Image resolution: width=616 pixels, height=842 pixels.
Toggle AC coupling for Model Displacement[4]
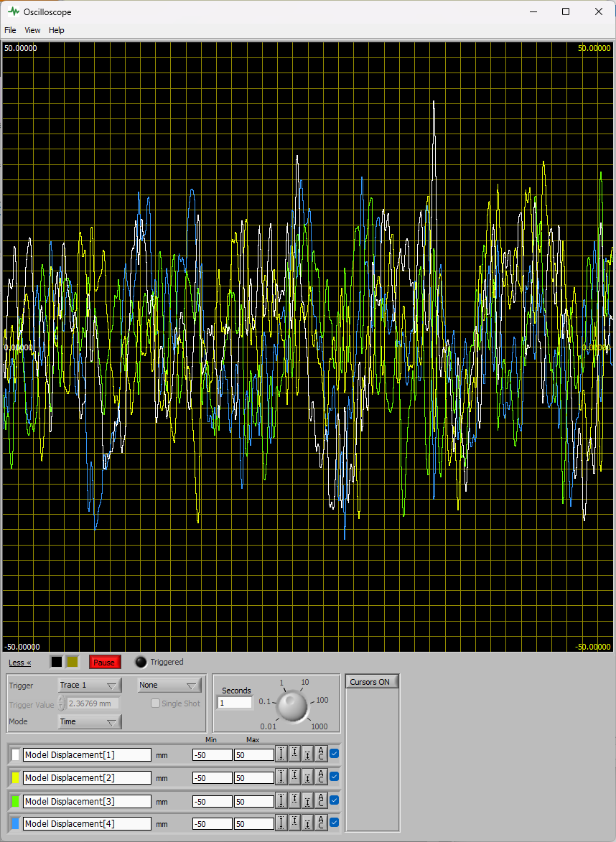pyautogui.click(x=321, y=823)
